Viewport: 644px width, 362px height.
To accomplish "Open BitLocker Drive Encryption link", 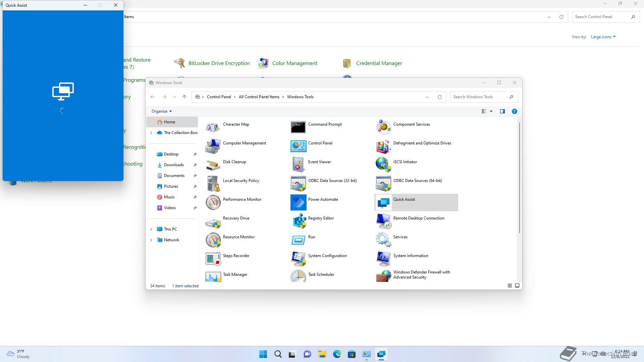I will (219, 63).
